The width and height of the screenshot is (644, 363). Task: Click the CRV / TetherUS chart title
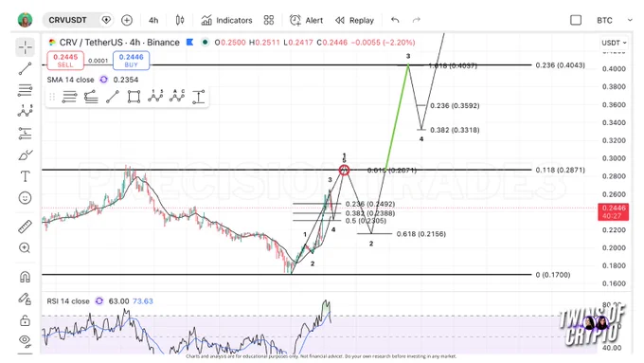point(119,43)
